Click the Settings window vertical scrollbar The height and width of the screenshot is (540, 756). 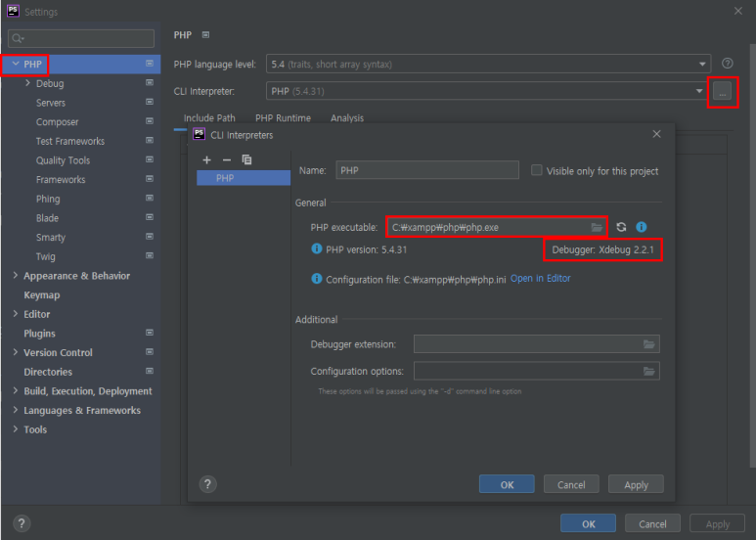pyautogui.click(x=753, y=255)
